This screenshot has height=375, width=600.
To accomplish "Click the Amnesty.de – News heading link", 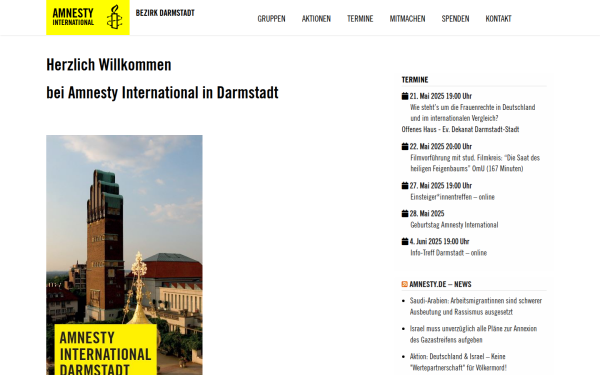I will tap(440, 284).
